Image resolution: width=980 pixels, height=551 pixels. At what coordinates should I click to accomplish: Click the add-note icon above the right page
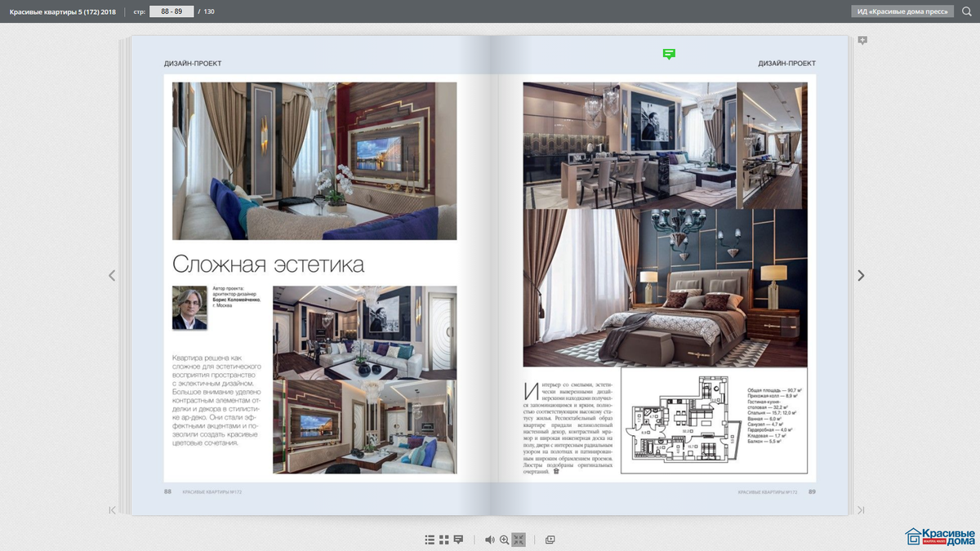(x=862, y=39)
